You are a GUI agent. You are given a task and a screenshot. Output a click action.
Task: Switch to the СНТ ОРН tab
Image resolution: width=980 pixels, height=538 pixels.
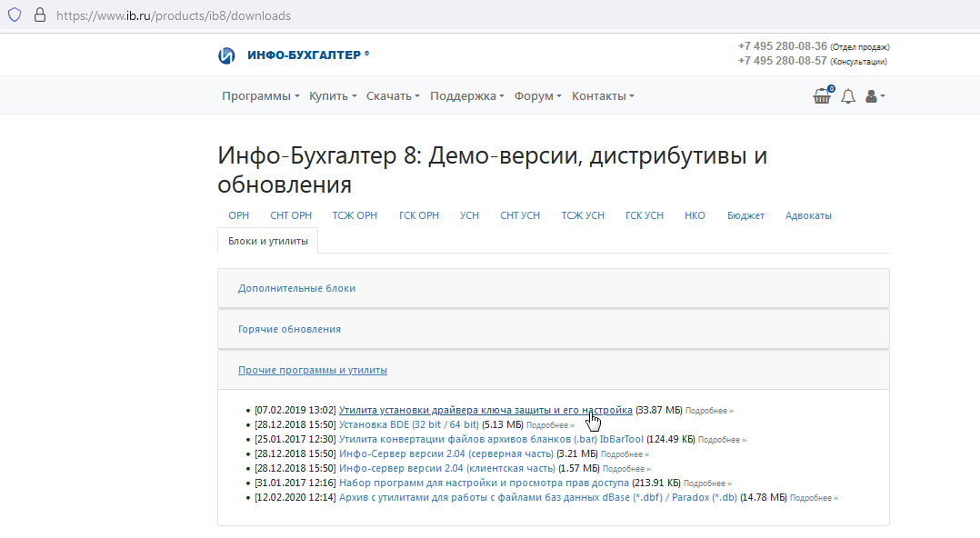[x=291, y=215]
